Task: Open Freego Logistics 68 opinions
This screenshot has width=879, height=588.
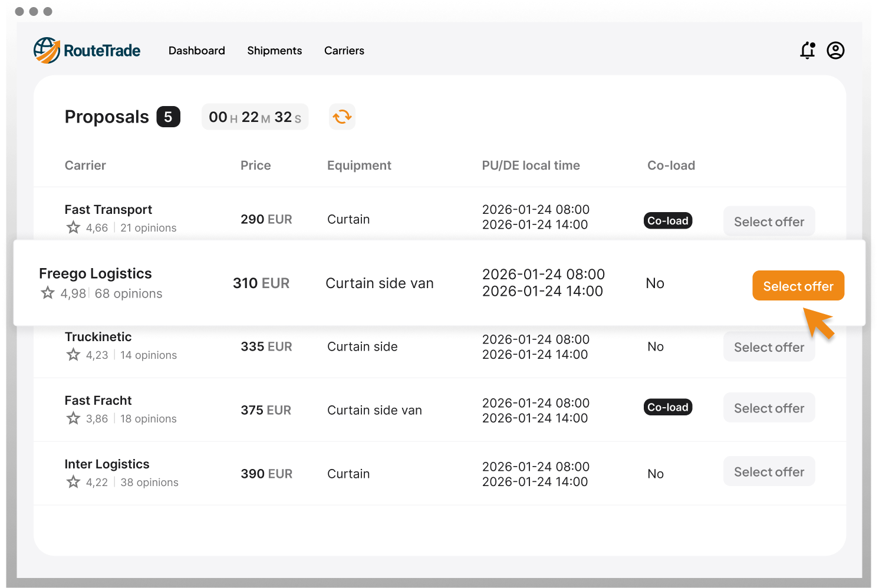Action: [x=128, y=293]
